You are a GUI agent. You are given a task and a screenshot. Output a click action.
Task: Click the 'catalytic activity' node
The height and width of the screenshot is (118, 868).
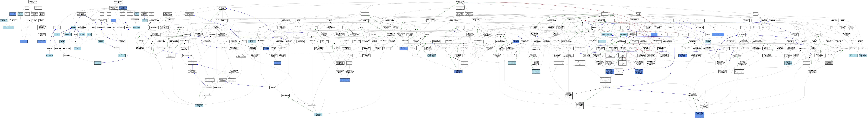click(38, 8)
